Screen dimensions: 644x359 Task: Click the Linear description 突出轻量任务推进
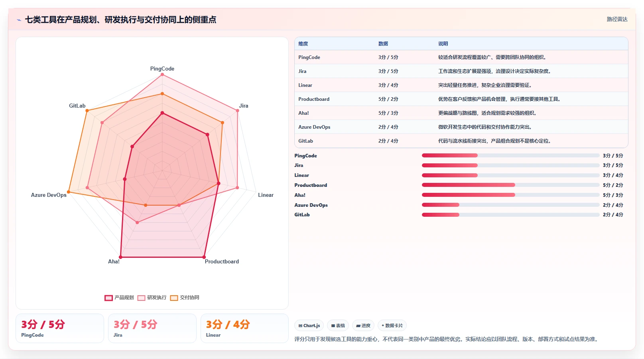(x=485, y=85)
